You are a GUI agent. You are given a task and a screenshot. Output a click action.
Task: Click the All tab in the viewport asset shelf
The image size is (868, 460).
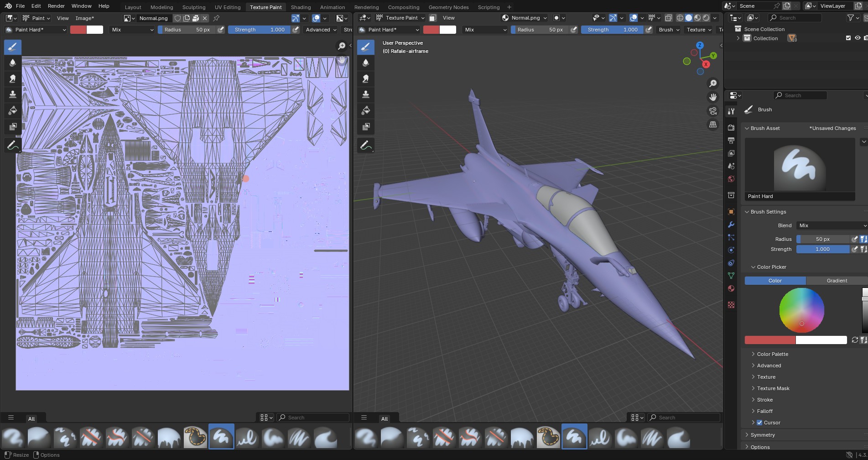385,418
